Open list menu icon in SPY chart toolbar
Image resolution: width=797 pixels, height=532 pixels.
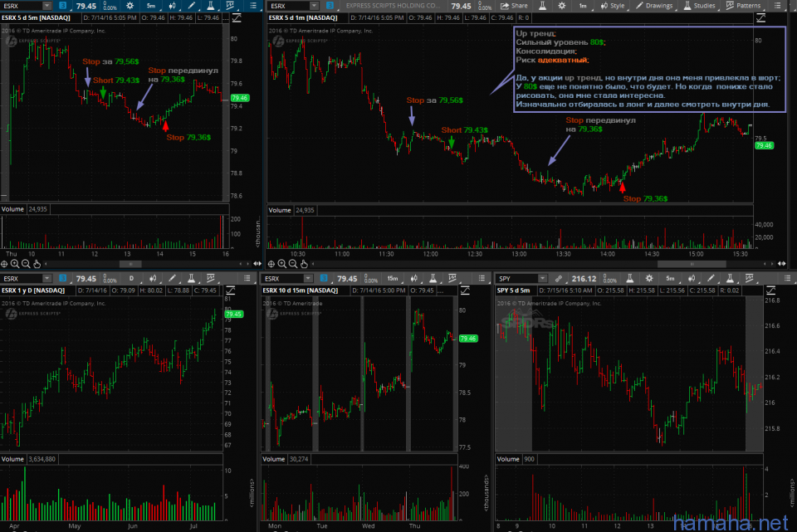click(x=787, y=278)
